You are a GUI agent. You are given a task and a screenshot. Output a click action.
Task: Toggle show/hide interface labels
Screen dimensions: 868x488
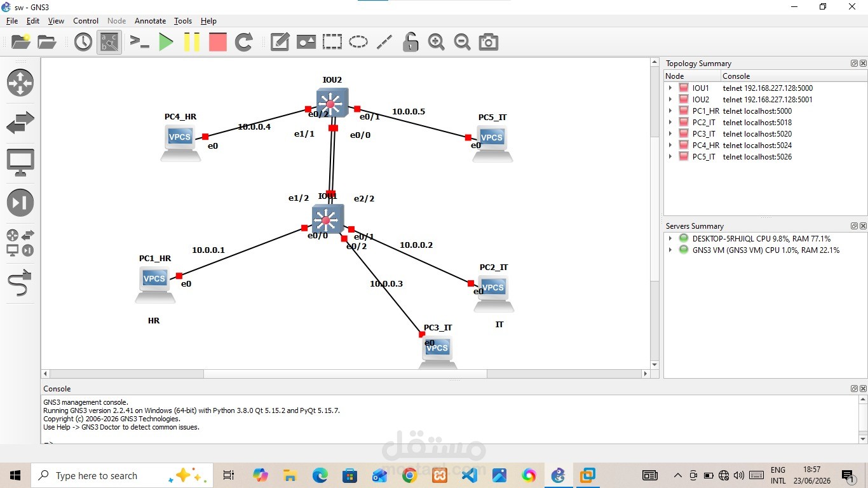pos(109,43)
